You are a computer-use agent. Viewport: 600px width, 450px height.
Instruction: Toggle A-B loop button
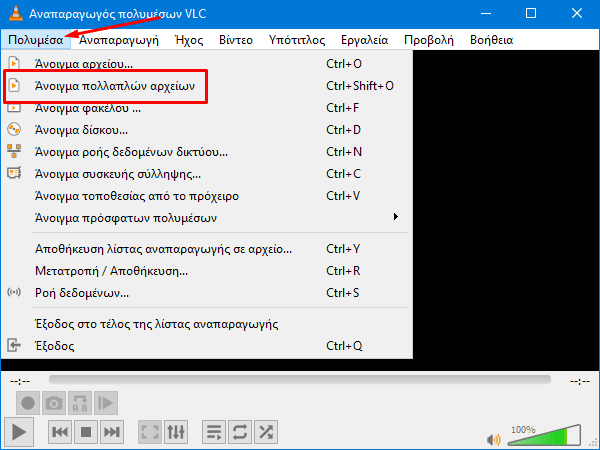[x=80, y=403]
